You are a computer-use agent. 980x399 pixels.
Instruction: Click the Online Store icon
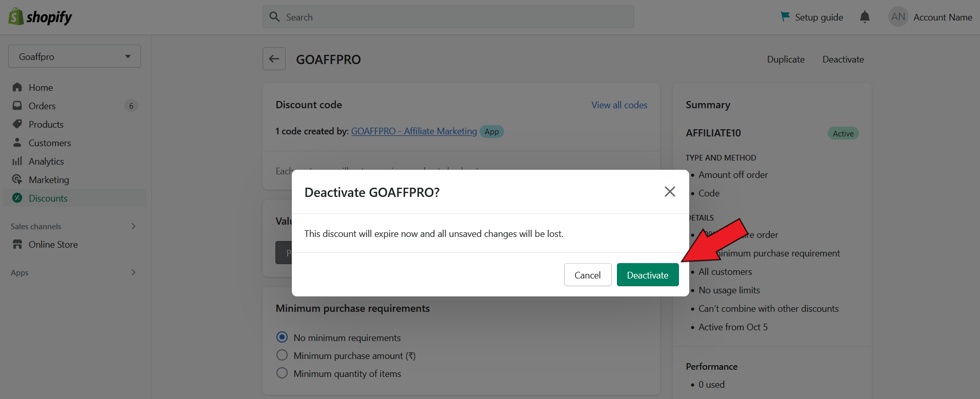[x=17, y=244]
